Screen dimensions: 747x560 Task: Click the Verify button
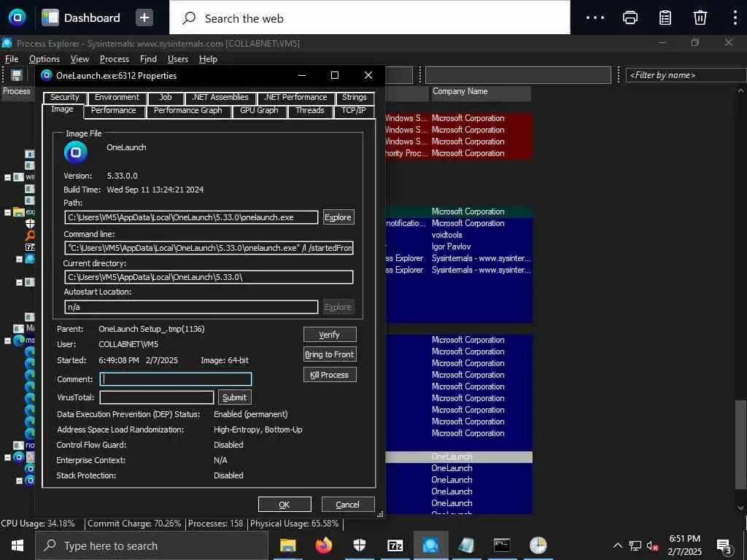click(x=330, y=335)
